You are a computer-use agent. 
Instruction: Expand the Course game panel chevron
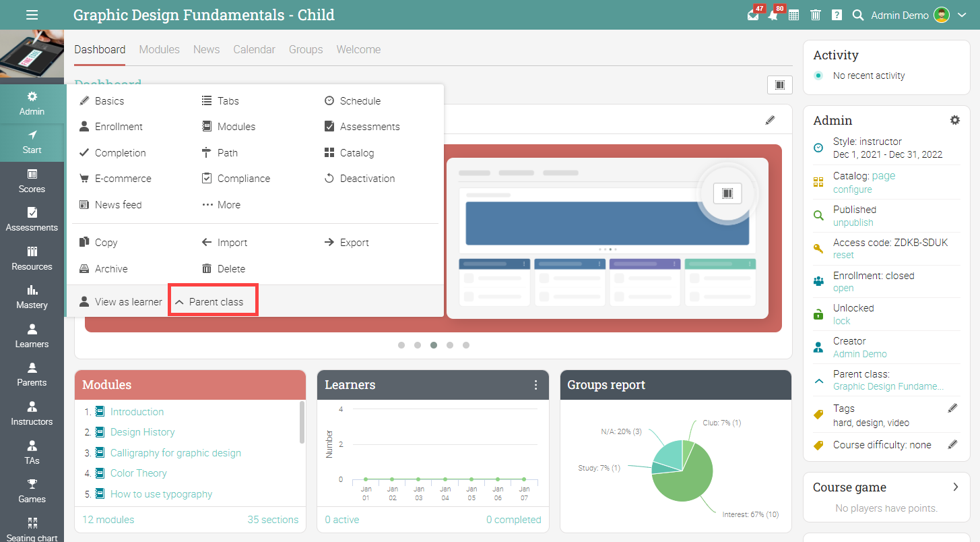point(955,487)
